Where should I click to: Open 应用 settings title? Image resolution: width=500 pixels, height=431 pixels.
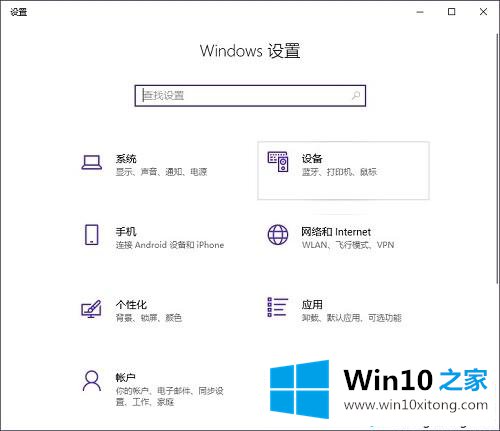[x=312, y=304]
